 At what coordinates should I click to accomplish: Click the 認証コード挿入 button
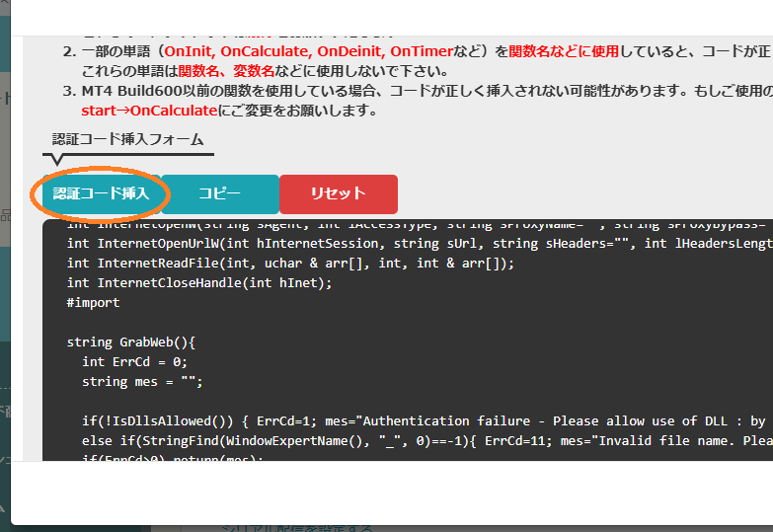(x=101, y=193)
